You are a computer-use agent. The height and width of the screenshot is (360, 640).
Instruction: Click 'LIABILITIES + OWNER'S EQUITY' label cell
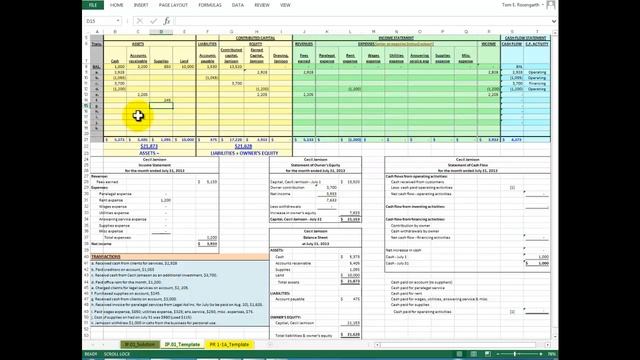point(244,153)
